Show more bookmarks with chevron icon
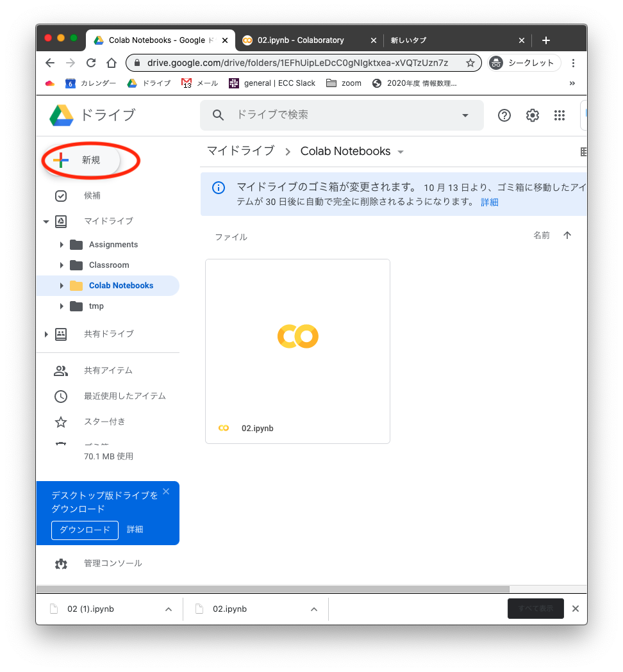The width and height of the screenshot is (623, 672). (572, 83)
